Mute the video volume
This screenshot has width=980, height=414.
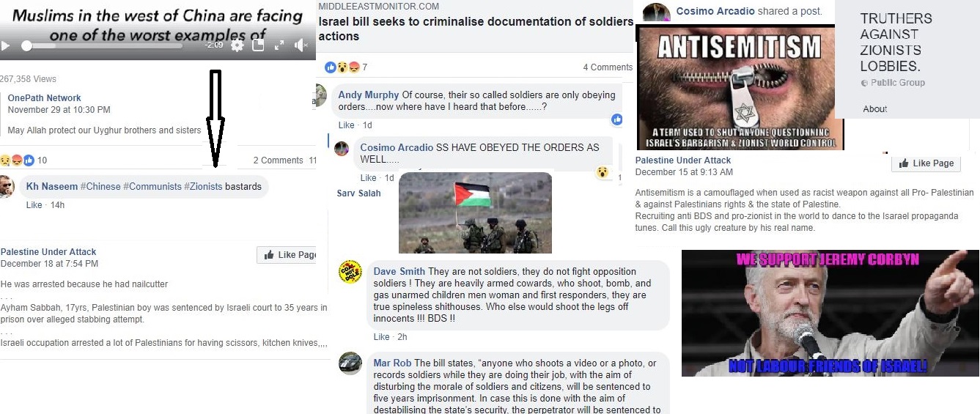(x=301, y=45)
